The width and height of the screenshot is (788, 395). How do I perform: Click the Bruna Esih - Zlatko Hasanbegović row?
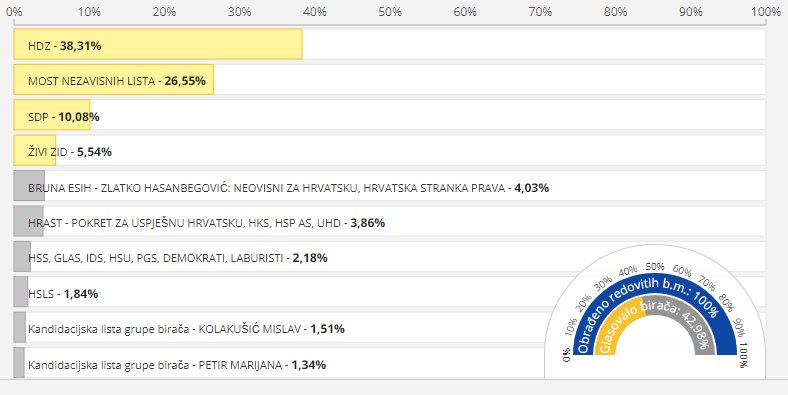pyautogui.click(x=389, y=186)
